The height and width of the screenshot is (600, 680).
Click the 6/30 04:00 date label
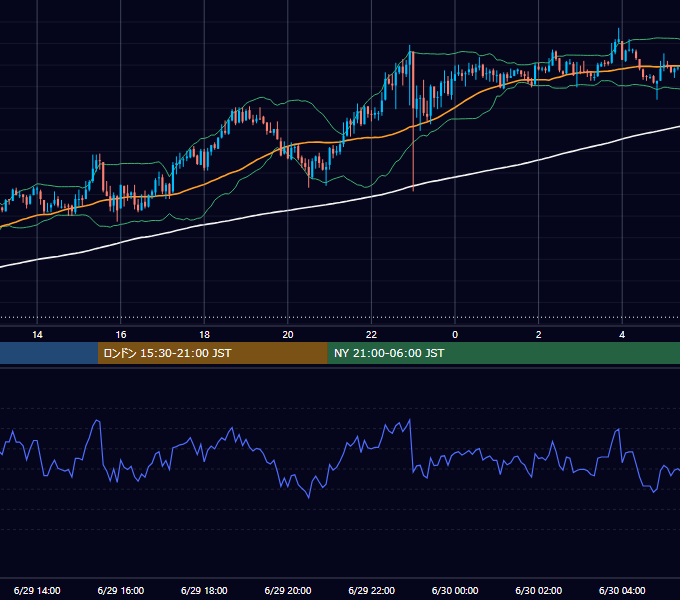622,590
